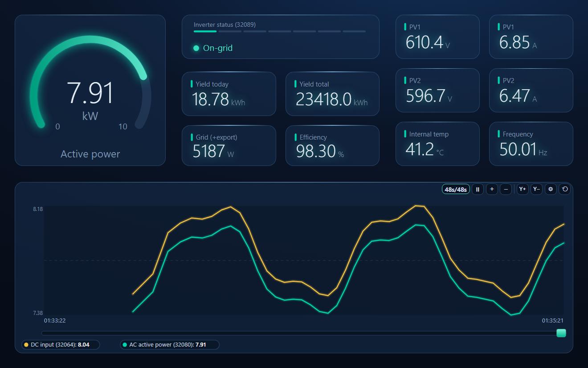Screen dimensions: 588x368
Task: Click the PV2 voltage 596.7 V card
Action: click(437, 90)
